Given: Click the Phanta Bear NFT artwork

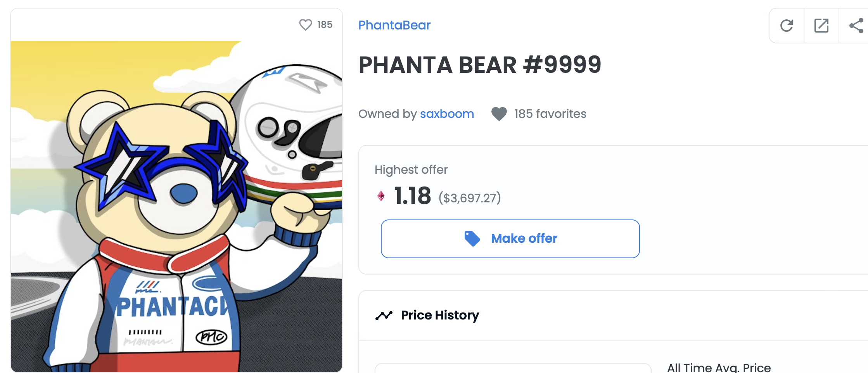Looking at the screenshot, I should point(176,206).
